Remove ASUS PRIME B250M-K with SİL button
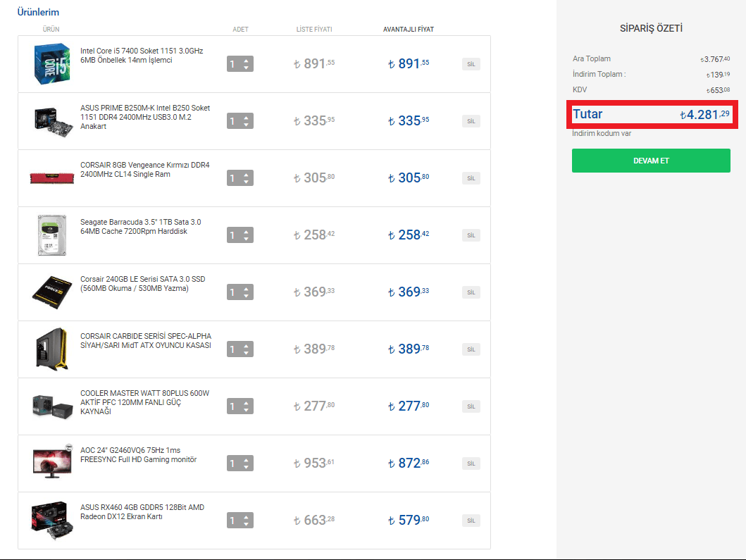The image size is (746, 560). coord(471,121)
